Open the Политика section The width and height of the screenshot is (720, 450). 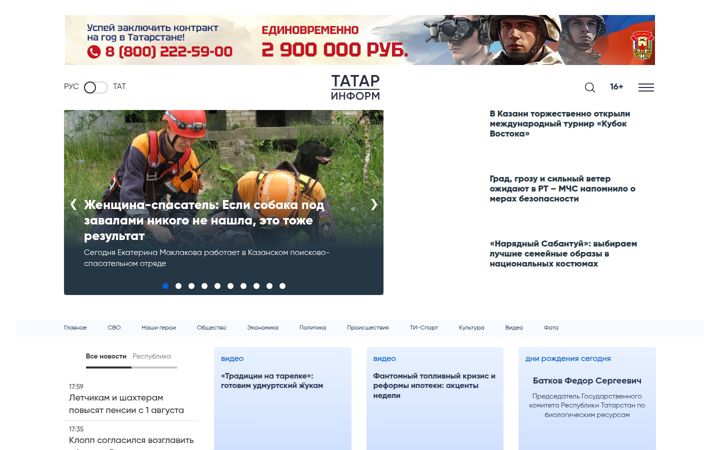click(313, 327)
